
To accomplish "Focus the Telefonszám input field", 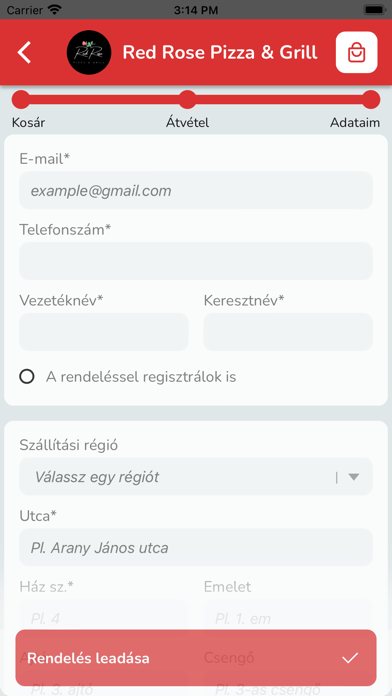I will 196,261.
